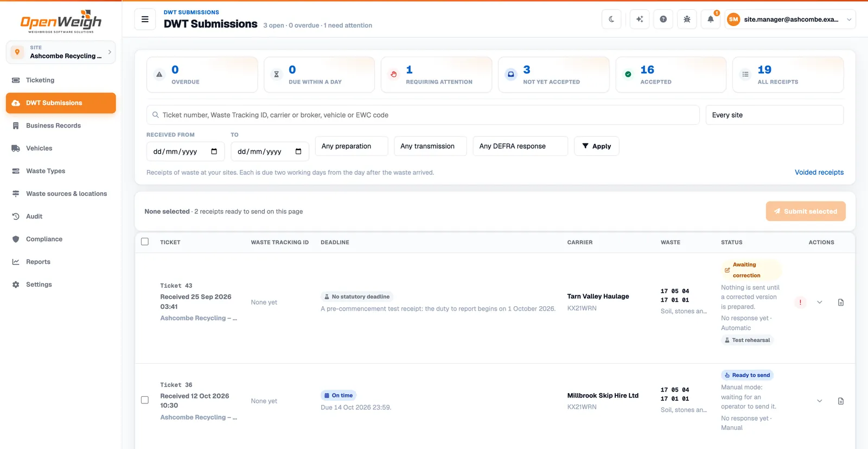Click Millbrook Skip Hire Ltd carrier name
Screen dimensions: 868x449
click(x=603, y=396)
